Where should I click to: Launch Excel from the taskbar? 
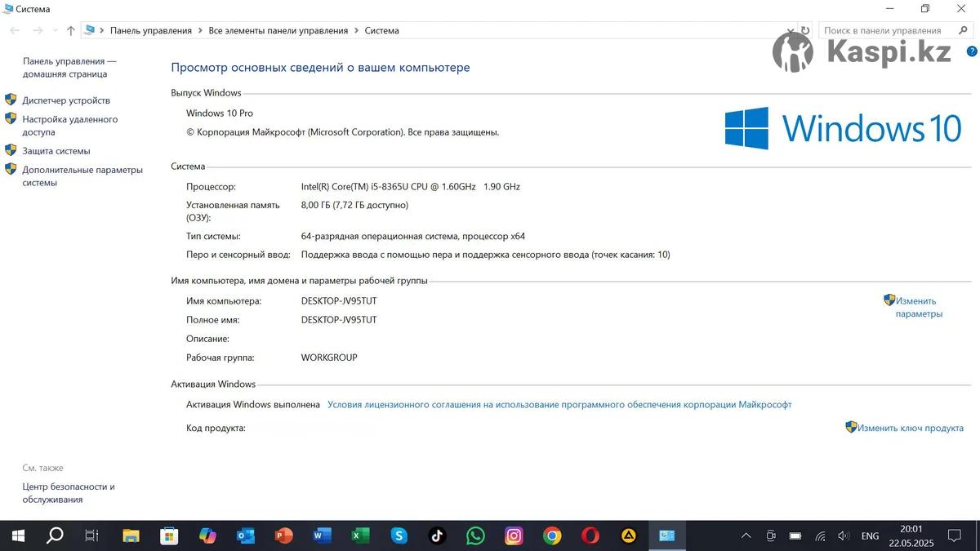[x=360, y=536]
